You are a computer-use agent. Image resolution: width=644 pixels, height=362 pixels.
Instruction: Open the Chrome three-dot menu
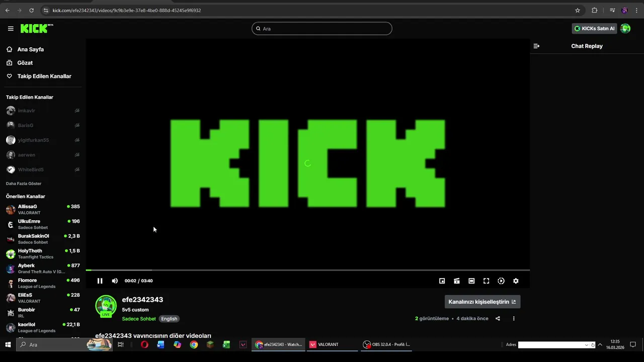637,10
